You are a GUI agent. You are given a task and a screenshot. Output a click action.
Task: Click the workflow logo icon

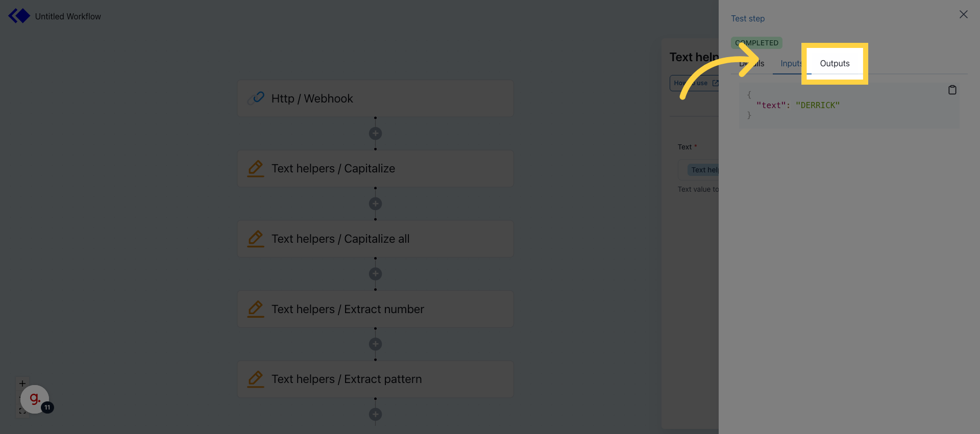19,16
